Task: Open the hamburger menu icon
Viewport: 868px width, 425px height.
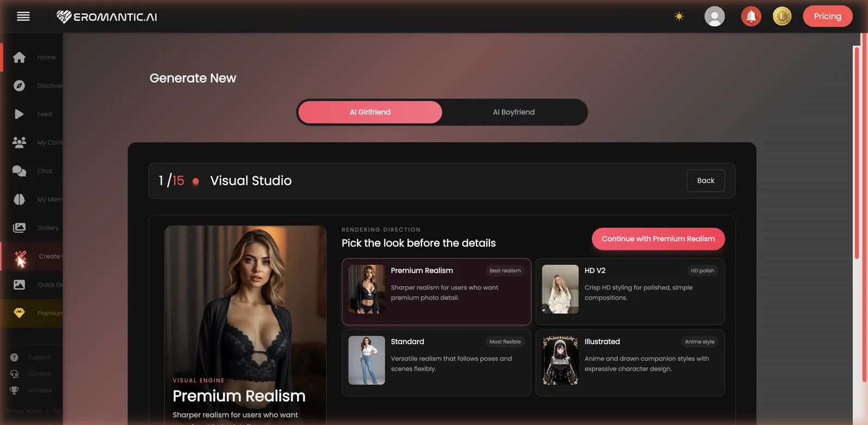Action: pos(23,16)
